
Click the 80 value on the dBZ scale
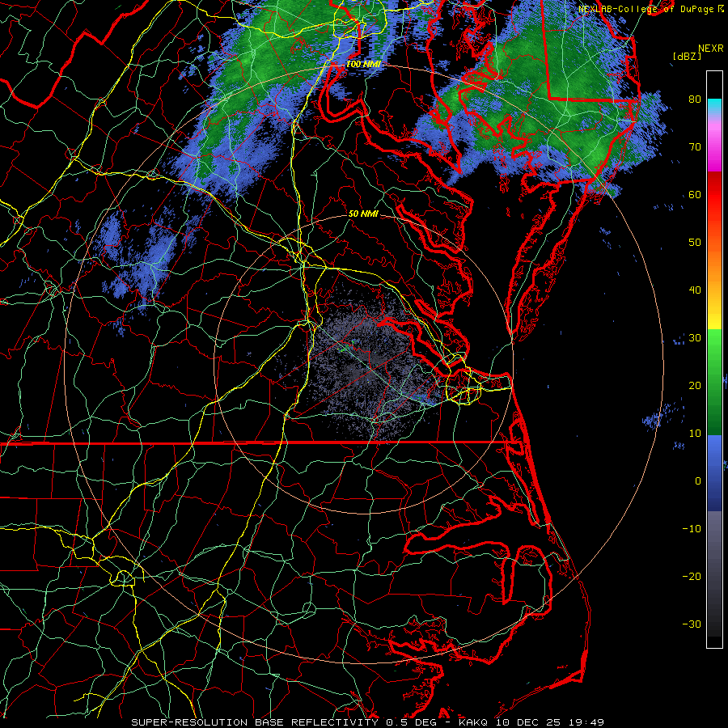click(x=695, y=99)
